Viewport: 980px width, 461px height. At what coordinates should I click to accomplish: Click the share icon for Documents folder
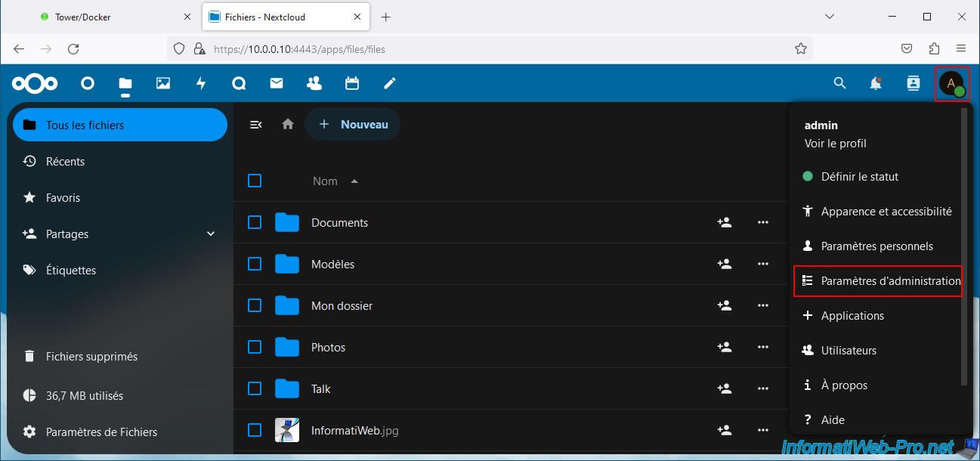point(725,223)
